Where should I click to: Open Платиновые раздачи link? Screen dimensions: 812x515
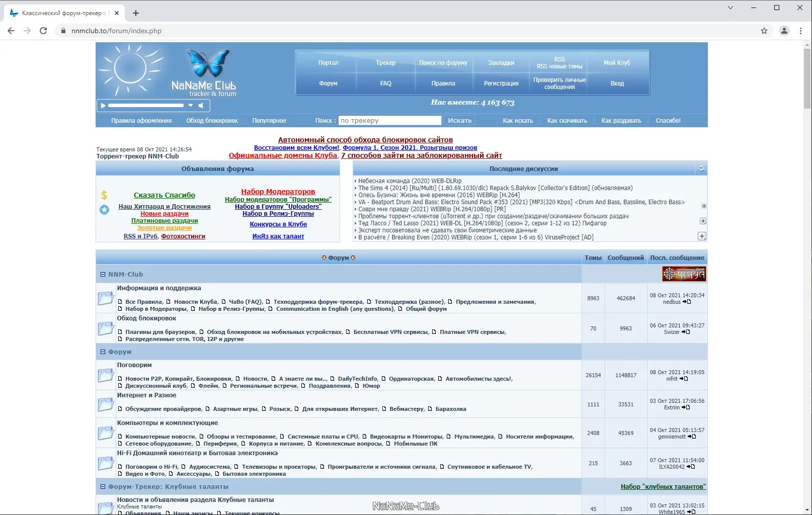pyautogui.click(x=165, y=221)
